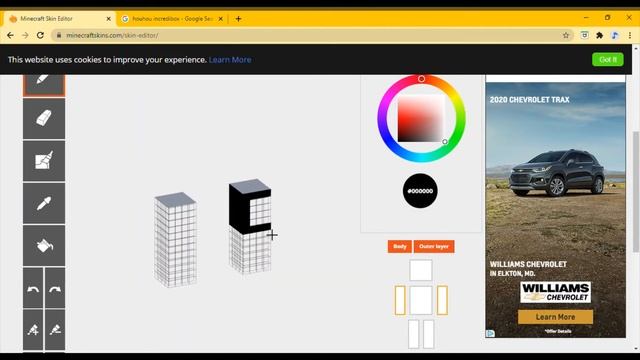
Task: Click the page vertical scrollbar
Action: [x=636, y=192]
